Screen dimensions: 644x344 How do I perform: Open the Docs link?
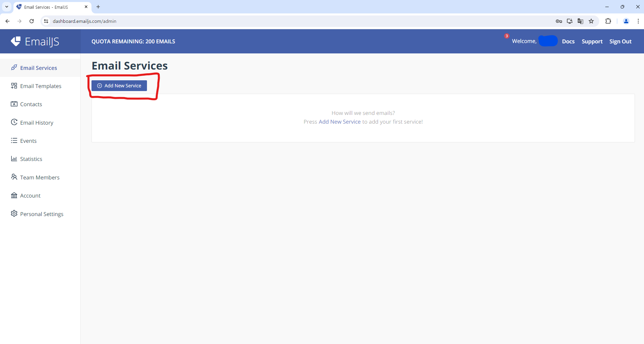[x=568, y=41]
